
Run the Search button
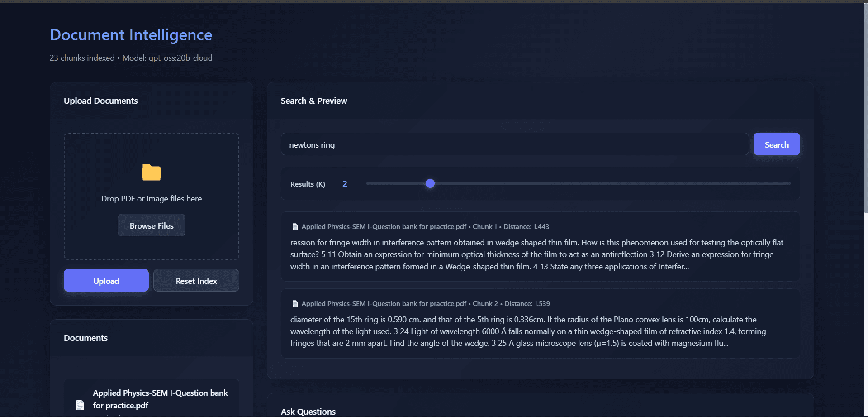coord(777,144)
